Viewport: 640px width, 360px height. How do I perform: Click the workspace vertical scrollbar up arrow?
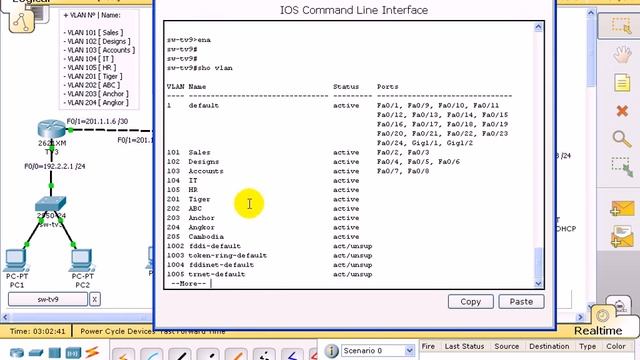(591, 13)
